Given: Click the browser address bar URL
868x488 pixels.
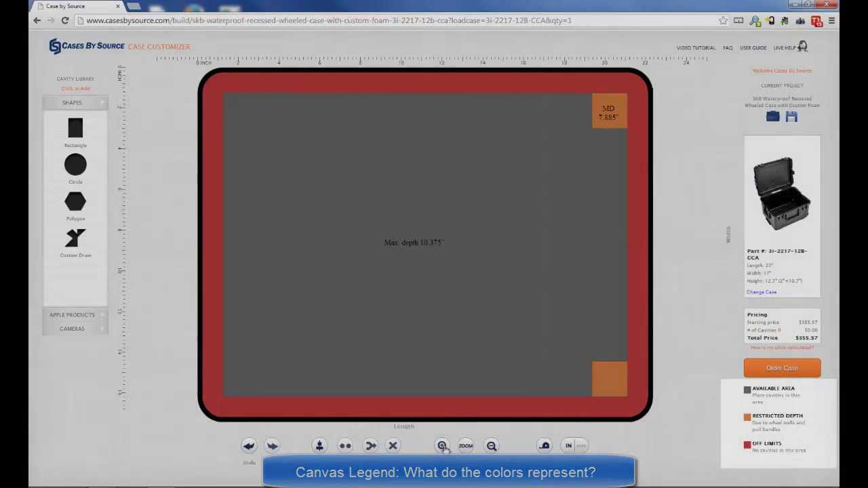Looking at the screenshot, I should point(329,20).
